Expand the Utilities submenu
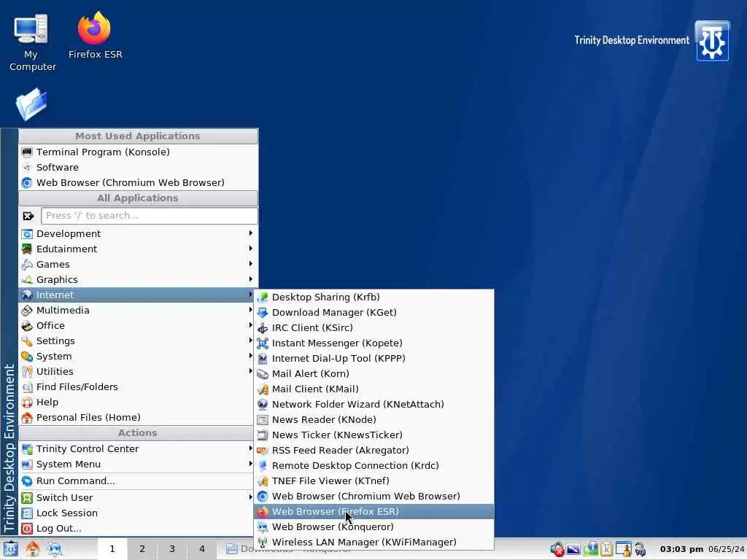 coord(136,371)
